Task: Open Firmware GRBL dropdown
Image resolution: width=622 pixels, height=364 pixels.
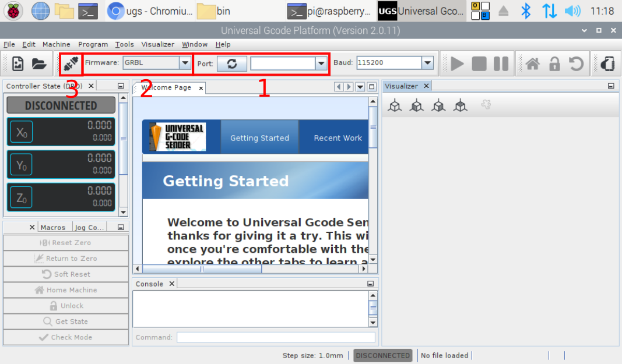Action: (185, 63)
